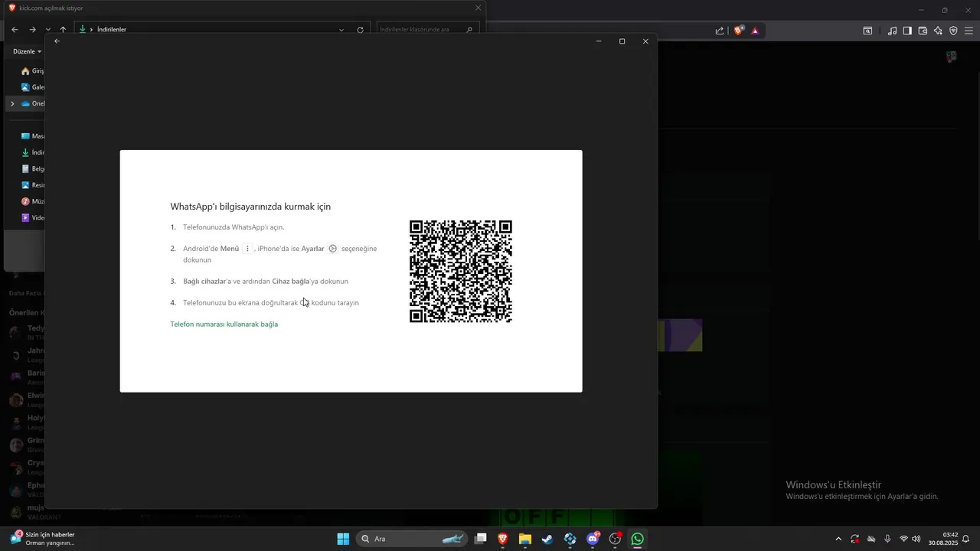Open Discord from taskbar

pos(593,539)
